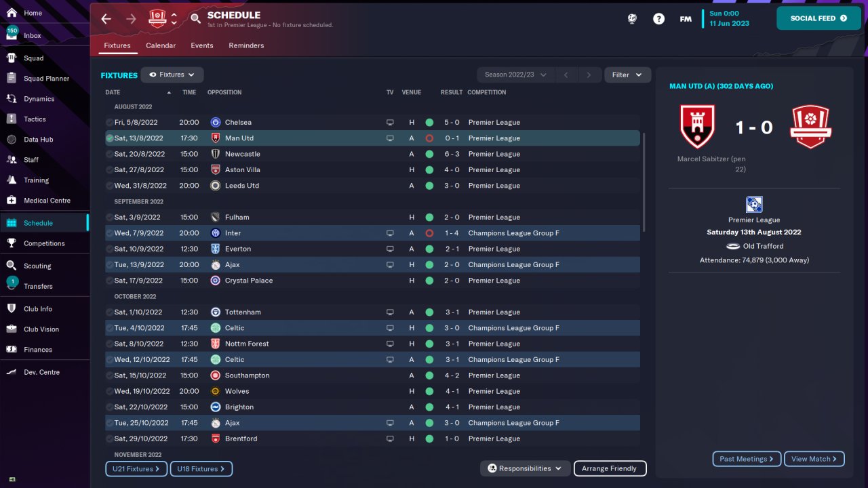Click the Home house icon in sidebar

pyautogui.click(x=12, y=13)
